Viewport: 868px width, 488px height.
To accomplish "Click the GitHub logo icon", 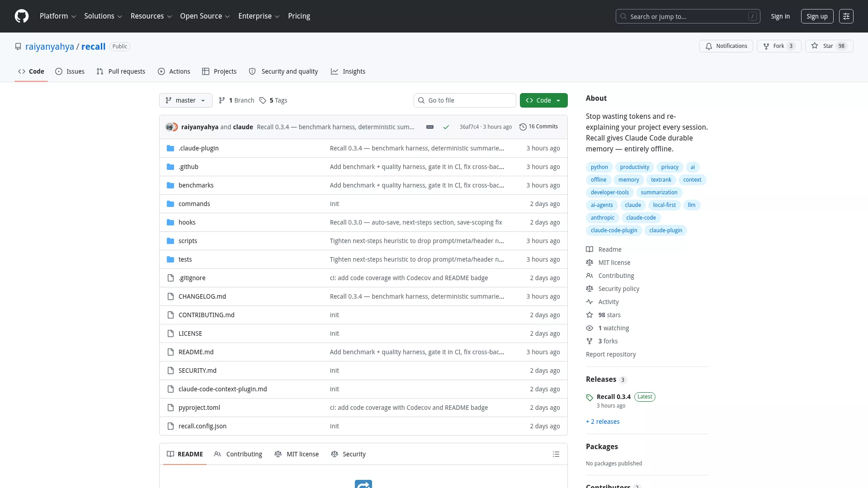I will [22, 16].
